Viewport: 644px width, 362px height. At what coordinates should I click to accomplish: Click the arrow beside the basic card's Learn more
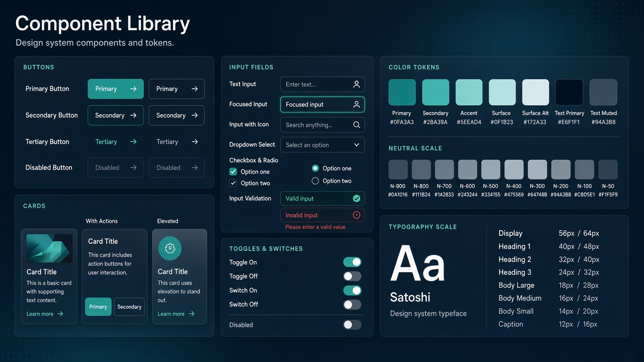pos(60,314)
